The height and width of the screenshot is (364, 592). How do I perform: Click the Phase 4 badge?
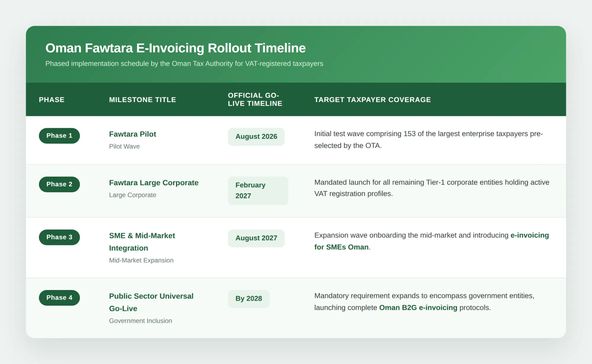[x=59, y=298]
